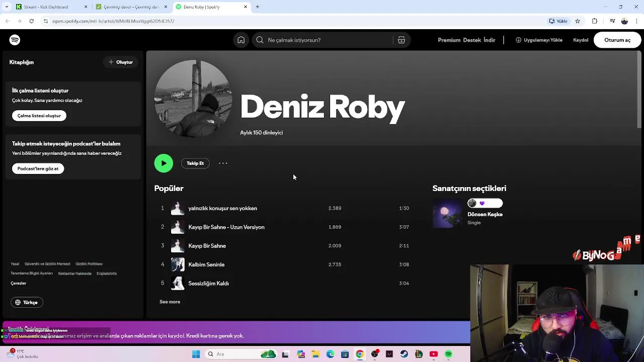
Task: Open Chrome extensions puzzle icon
Action: (595, 21)
